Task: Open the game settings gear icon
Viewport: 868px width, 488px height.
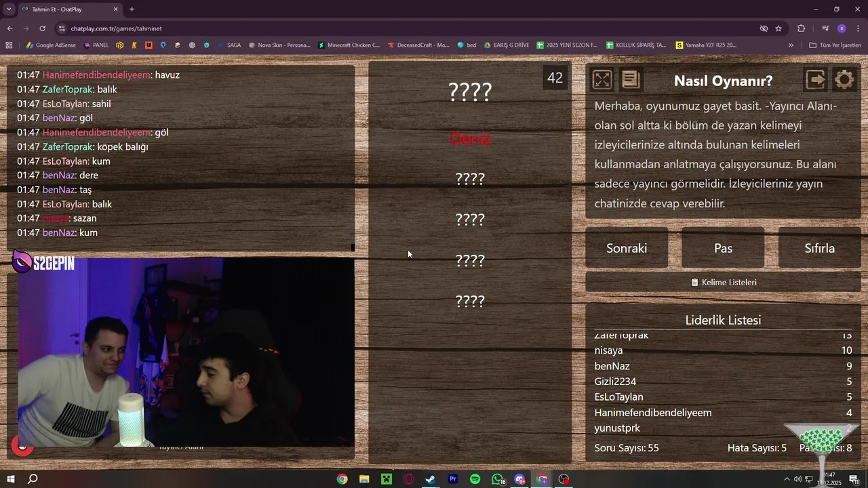Action: pos(844,80)
